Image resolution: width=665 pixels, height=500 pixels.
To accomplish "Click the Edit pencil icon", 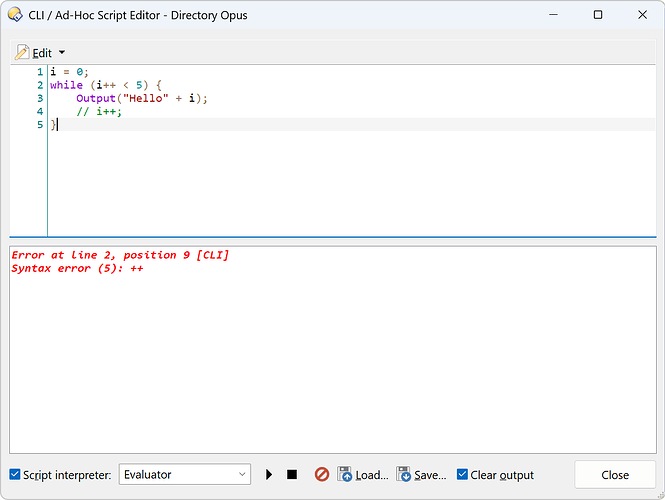I will [22, 52].
